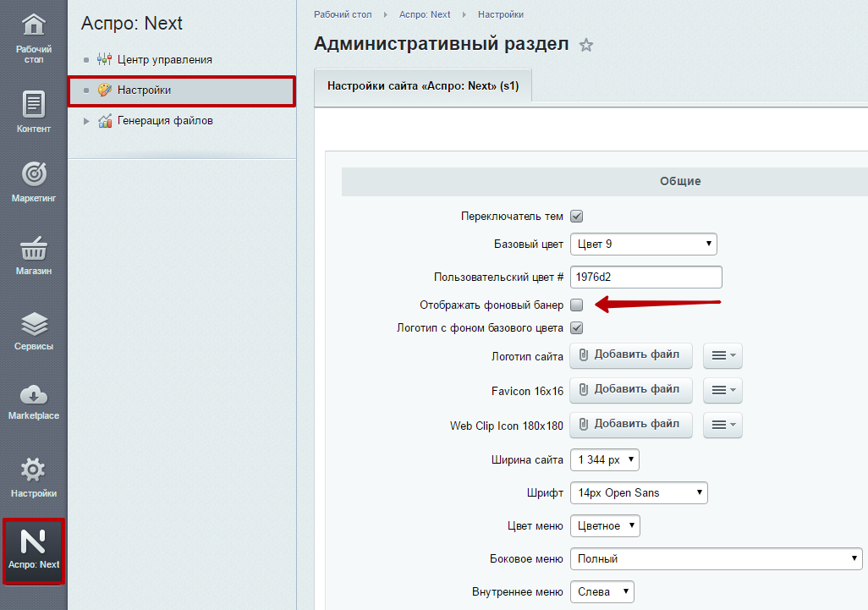Open the Цвет меню dropdown
The height and width of the screenshot is (610, 868).
605,526
